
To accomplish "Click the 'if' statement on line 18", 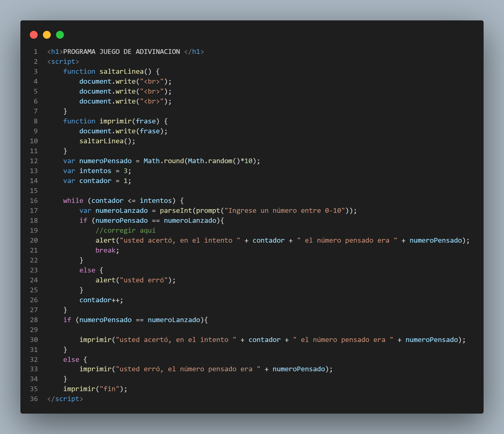I will tap(152, 220).
